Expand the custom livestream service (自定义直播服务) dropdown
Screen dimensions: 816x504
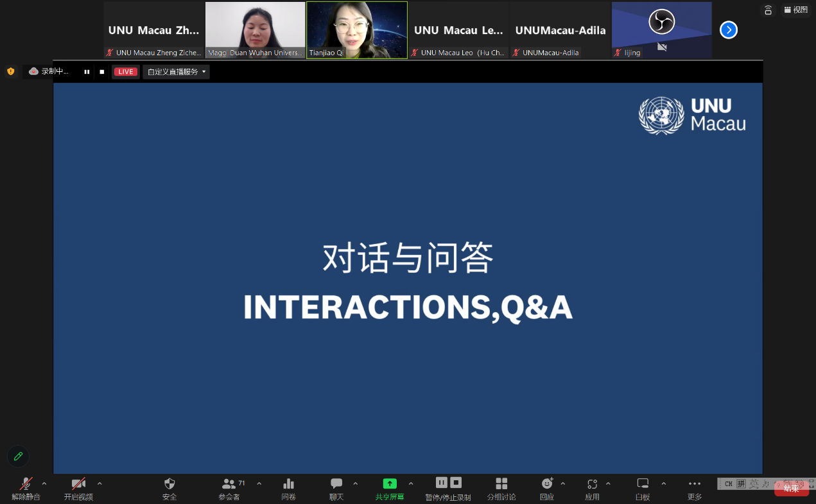tap(177, 72)
